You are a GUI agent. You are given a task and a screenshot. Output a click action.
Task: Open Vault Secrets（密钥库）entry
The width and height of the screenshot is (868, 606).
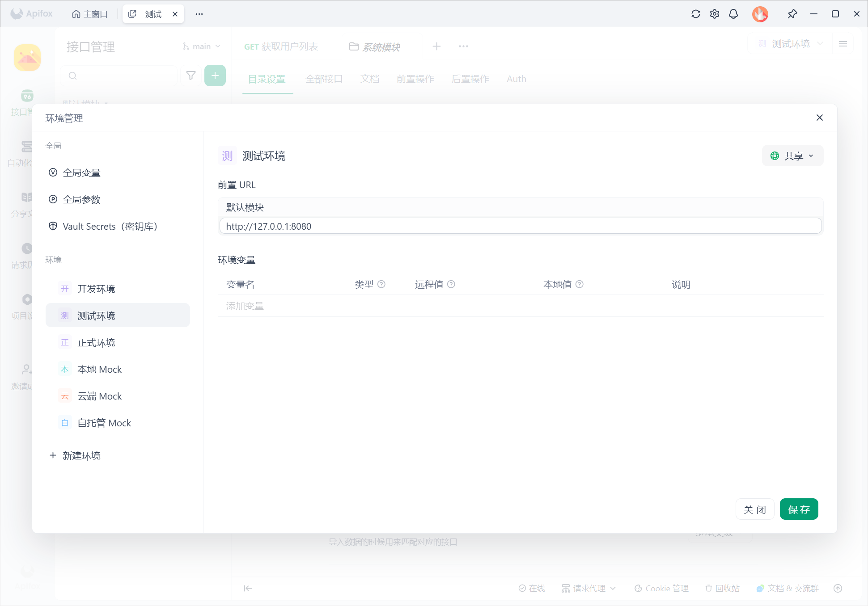pos(110,226)
